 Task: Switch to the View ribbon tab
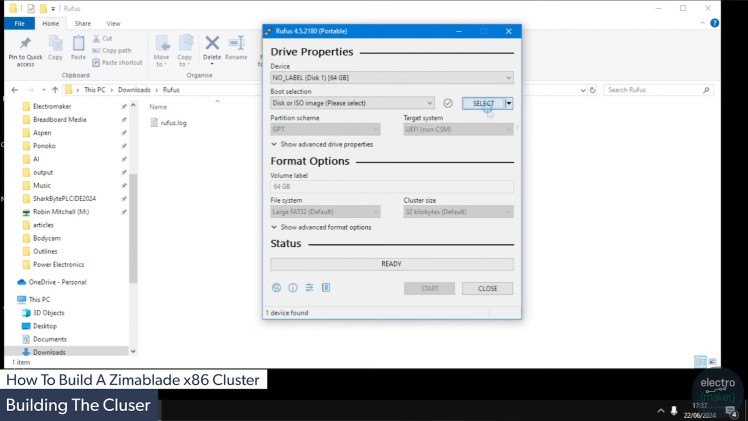tap(113, 23)
